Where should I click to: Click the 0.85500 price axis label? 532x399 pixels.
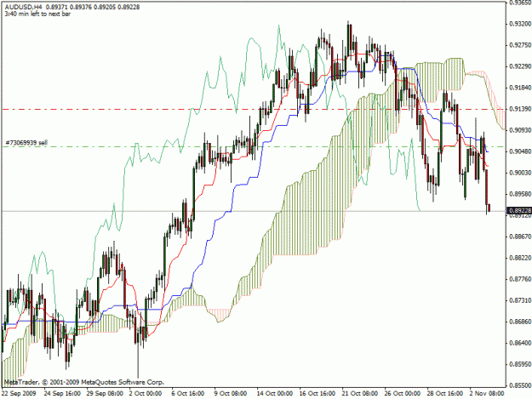coord(520,385)
